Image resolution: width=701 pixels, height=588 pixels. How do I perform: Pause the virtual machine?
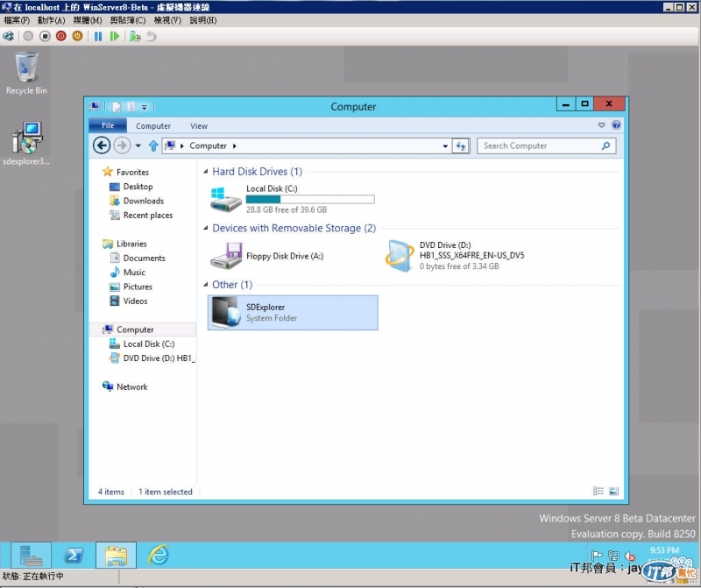98,36
